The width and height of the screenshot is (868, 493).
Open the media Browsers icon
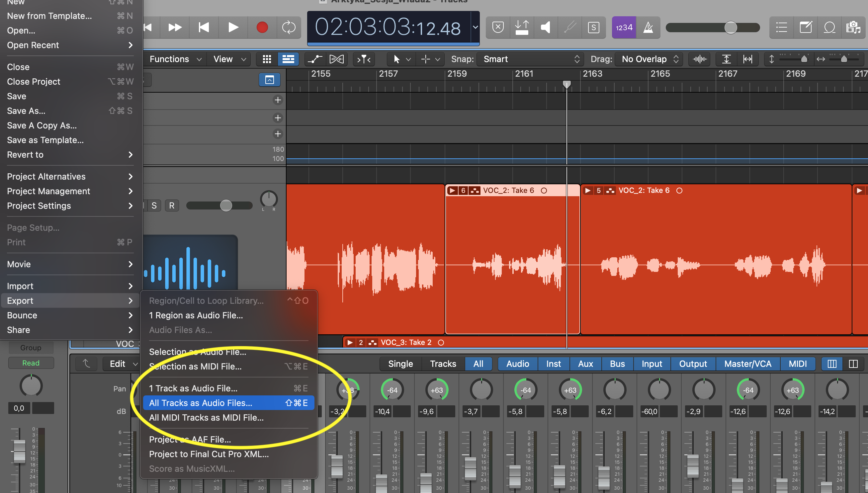click(x=853, y=27)
